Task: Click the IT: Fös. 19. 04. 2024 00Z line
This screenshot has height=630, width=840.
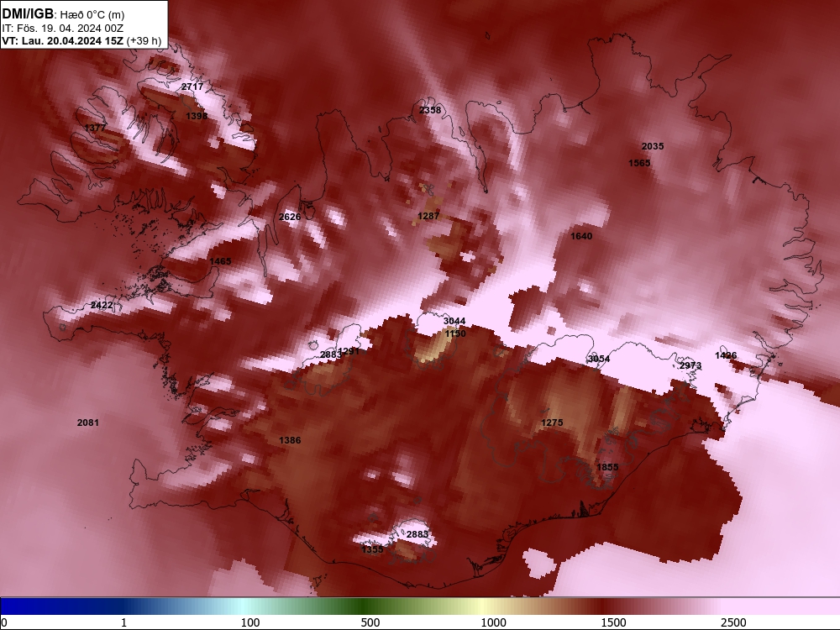Action: pyautogui.click(x=63, y=29)
